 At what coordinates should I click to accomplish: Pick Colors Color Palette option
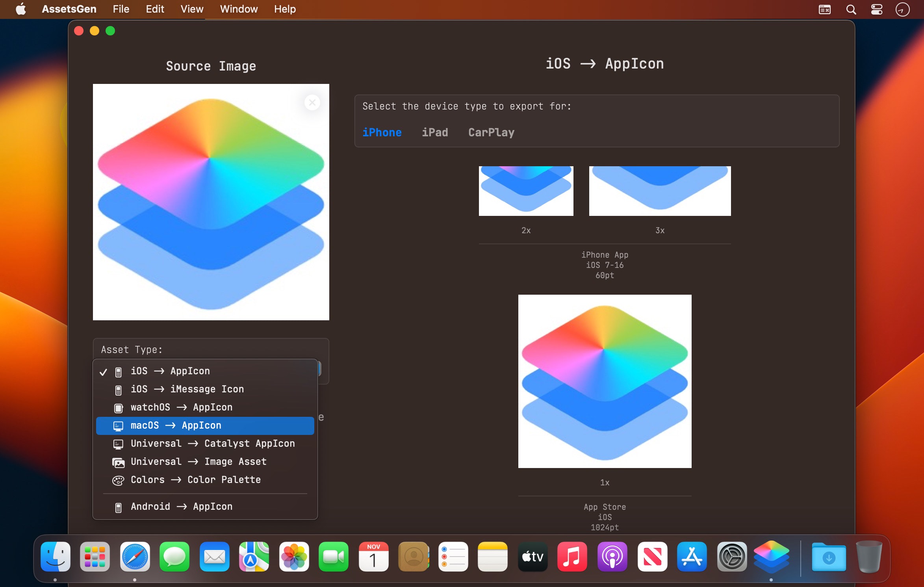pos(195,480)
